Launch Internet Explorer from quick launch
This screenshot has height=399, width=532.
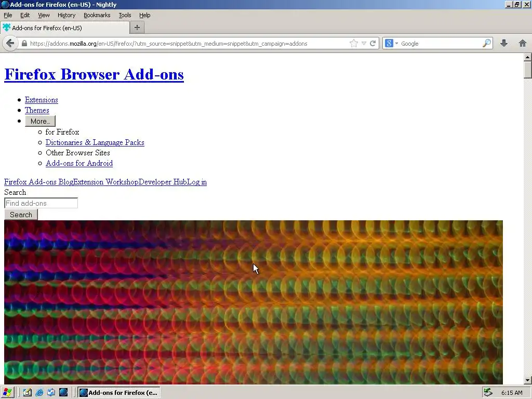(x=39, y=393)
